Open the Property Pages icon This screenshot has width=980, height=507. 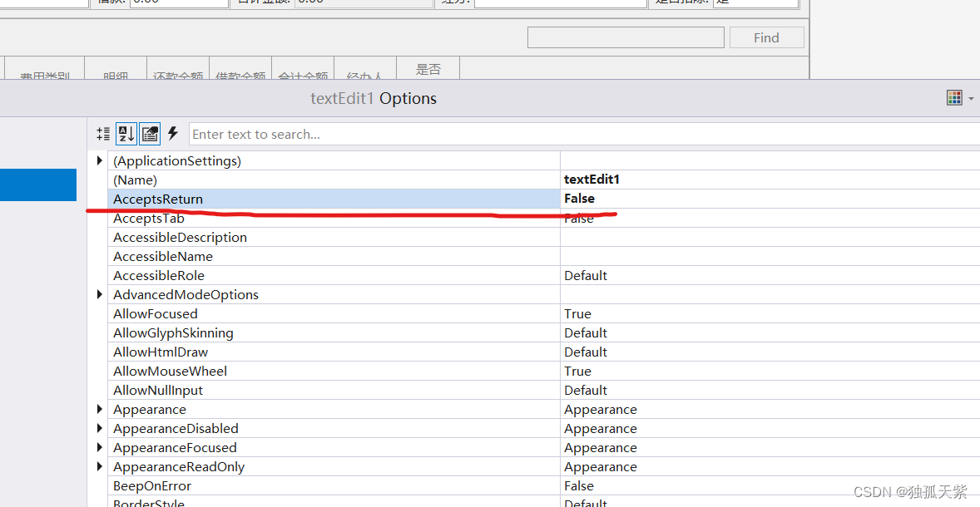coord(149,133)
